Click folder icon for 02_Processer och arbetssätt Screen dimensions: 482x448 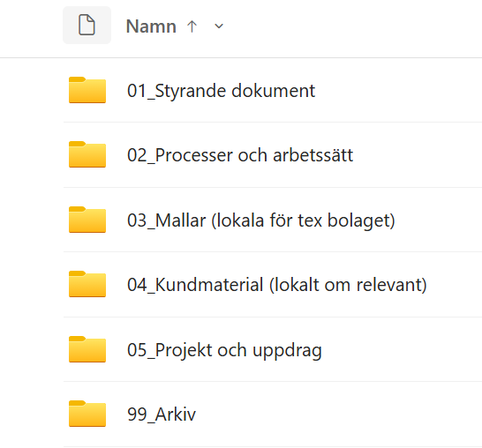[x=87, y=154]
